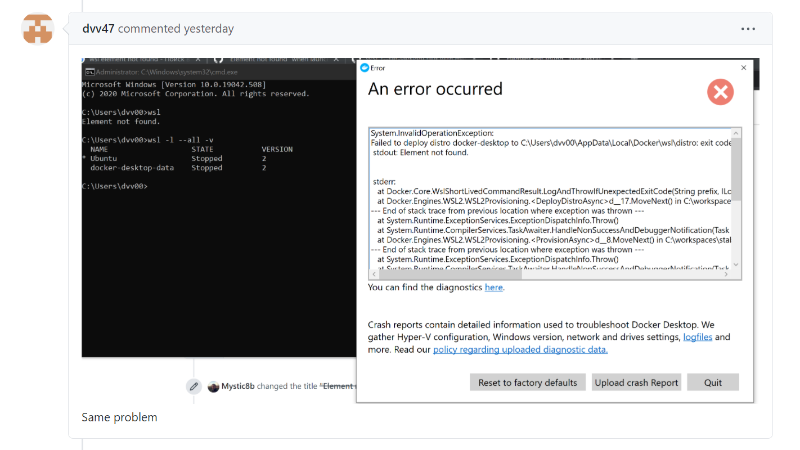
Task: Click the stack trace scroll down arrow
Action: (x=736, y=264)
